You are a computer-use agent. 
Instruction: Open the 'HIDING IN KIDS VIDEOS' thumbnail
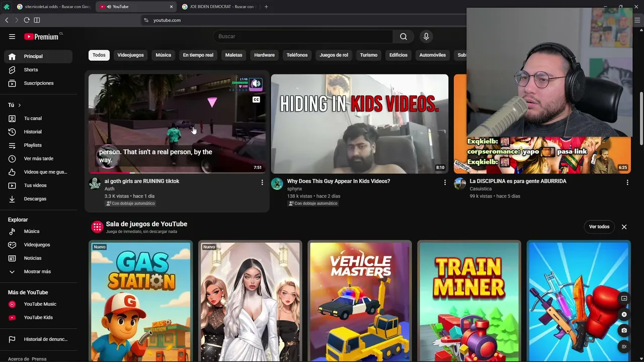click(360, 124)
